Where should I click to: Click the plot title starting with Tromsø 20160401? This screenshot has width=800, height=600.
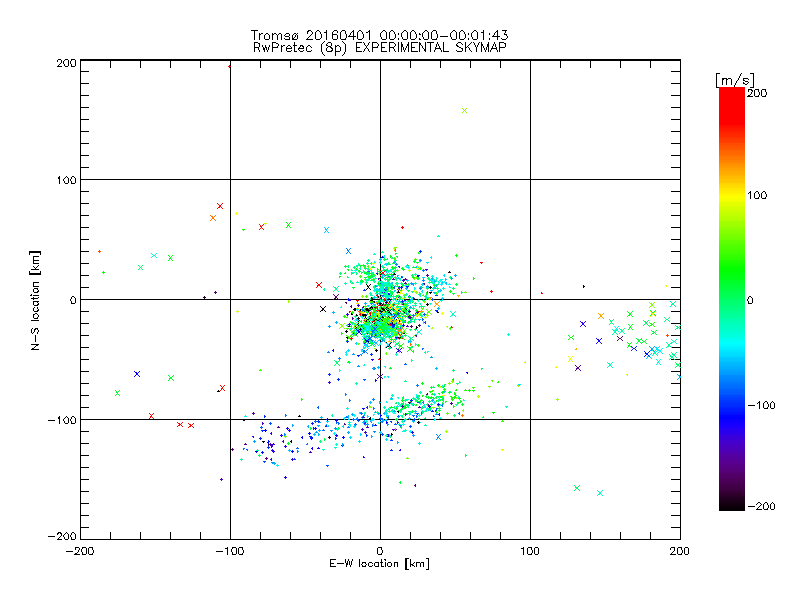coord(379,35)
